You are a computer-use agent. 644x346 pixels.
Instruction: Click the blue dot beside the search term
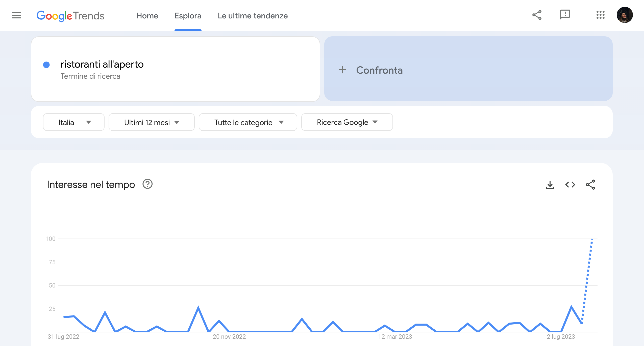click(x=46, y=65)
